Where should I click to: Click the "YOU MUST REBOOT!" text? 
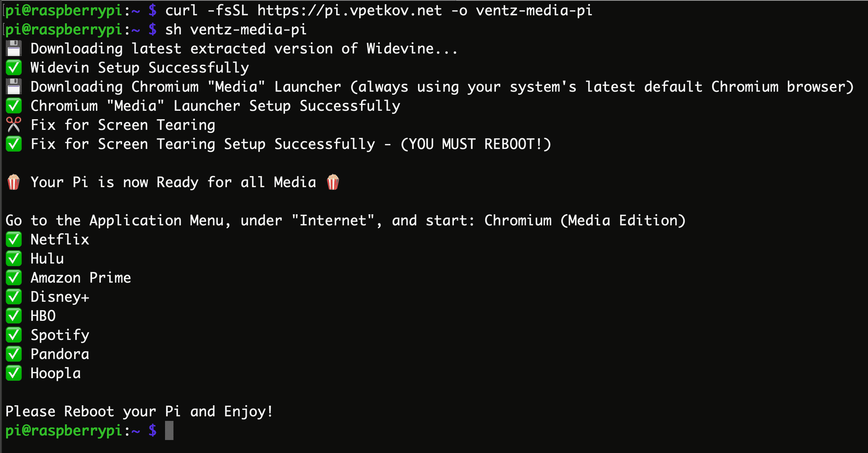pyautogui.click(x=476, y=144)
